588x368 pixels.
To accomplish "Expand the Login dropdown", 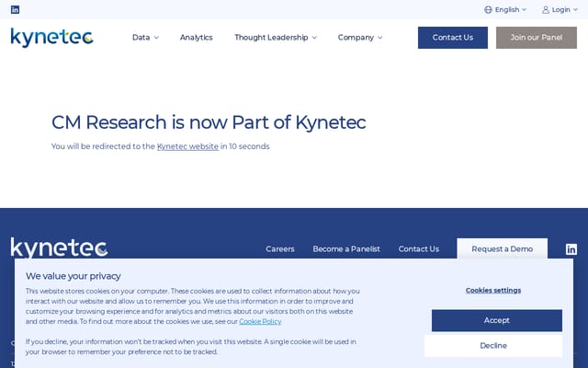I will click(x=560, y=10).
